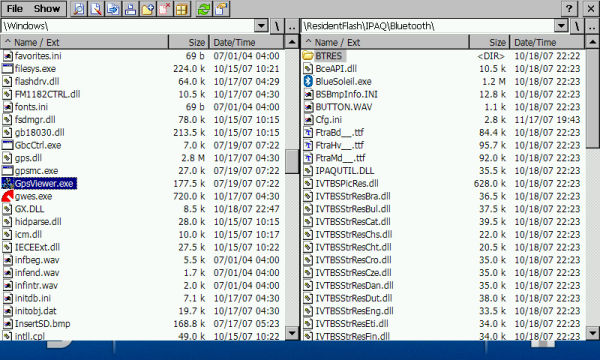600x360 pixels.
Task: Select the BTRES folder
Action: (x=328, y=56)
